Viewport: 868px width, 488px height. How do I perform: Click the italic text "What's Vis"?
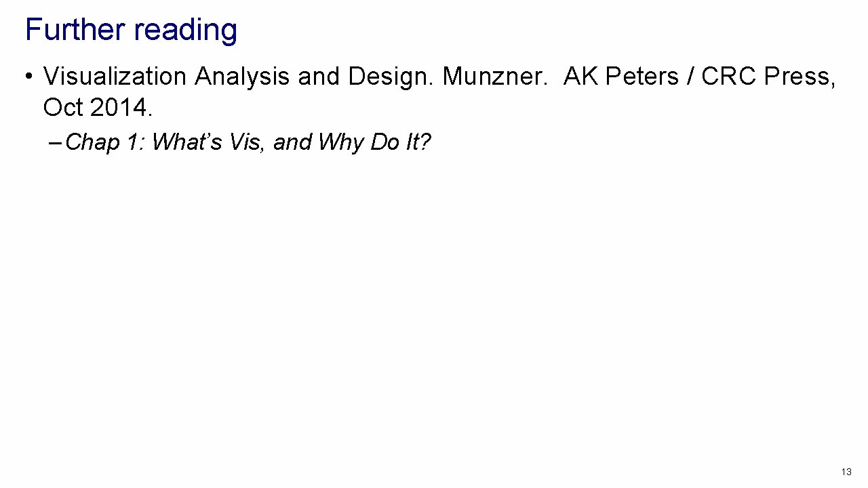[x=209, y=142]
